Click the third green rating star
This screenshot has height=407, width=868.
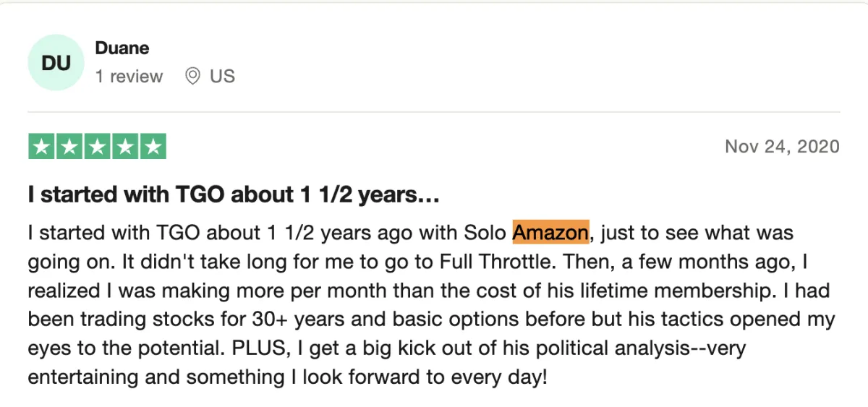click(97, 147)
